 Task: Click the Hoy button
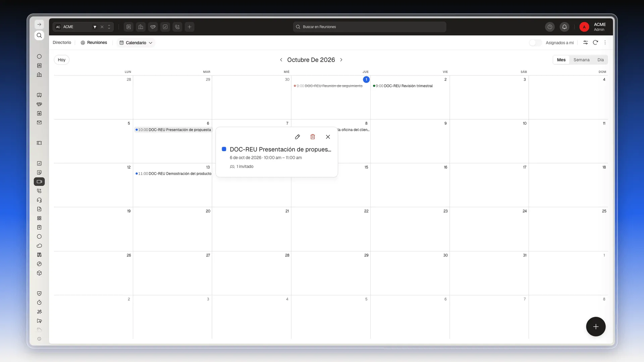(62, 60)
